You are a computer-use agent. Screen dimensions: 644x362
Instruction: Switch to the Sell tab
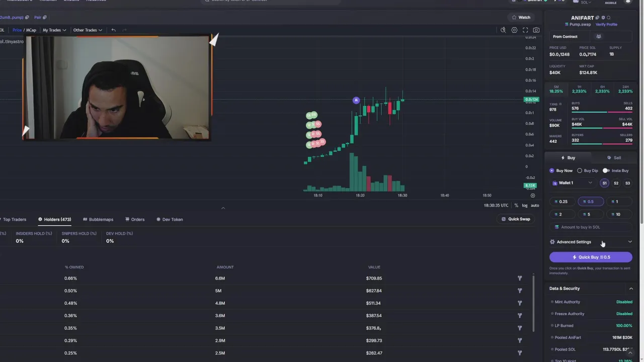pos(614,158)
